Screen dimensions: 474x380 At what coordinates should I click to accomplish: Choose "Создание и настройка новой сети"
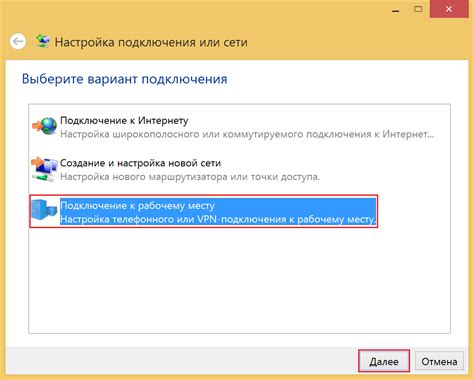point(140,163)
